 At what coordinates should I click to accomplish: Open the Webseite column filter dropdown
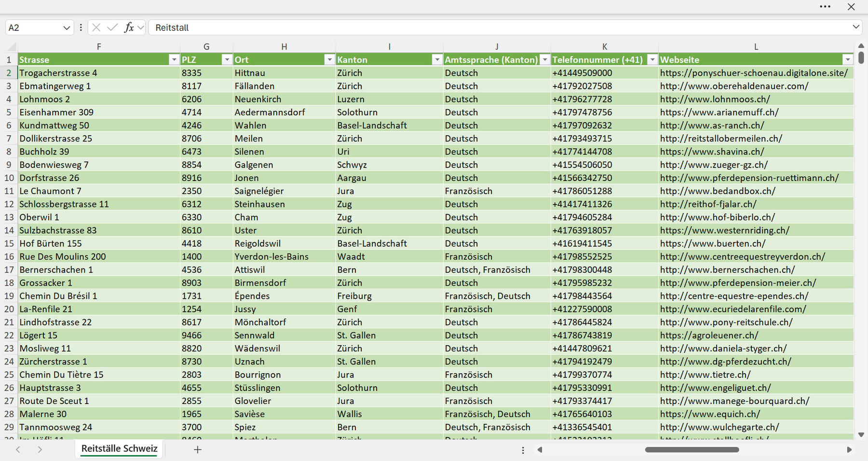click(847, 59)
